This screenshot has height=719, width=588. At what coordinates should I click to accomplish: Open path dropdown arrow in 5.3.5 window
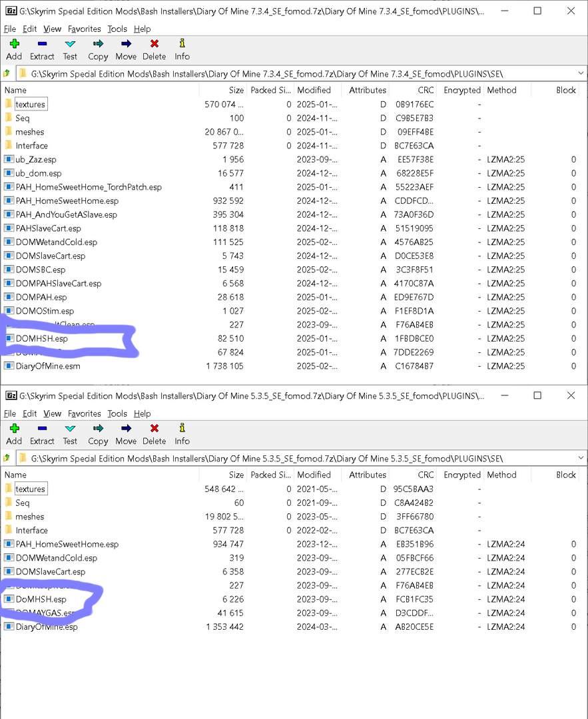(581, 458)
